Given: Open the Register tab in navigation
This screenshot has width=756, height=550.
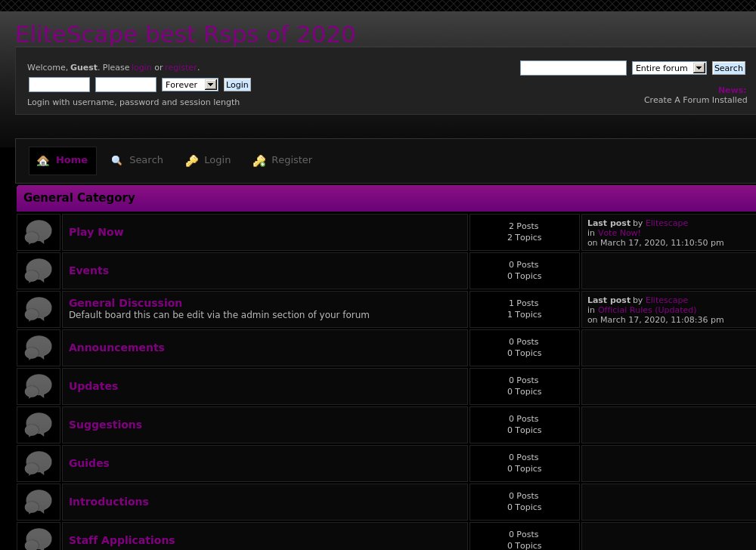Looking at the screenshot, I should [291, 160].
